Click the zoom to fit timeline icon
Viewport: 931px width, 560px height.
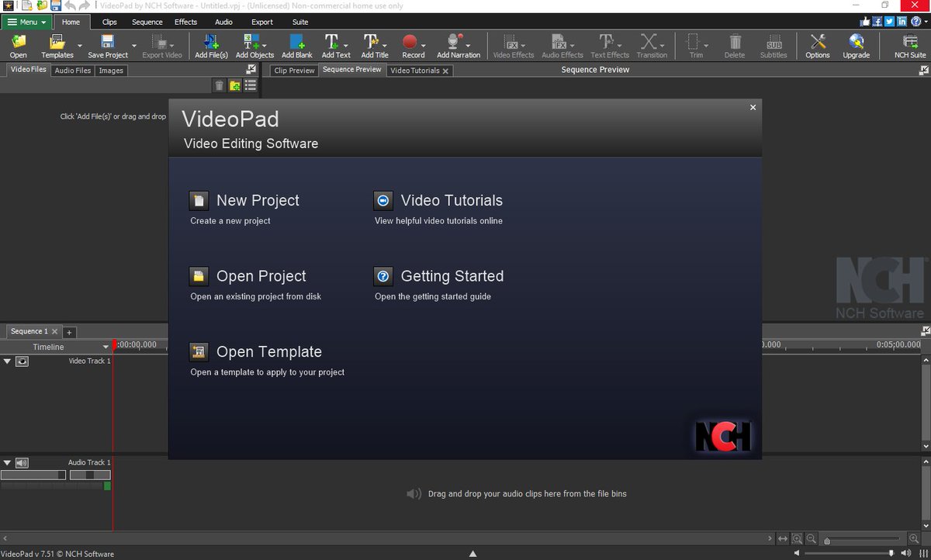point(783,539)
